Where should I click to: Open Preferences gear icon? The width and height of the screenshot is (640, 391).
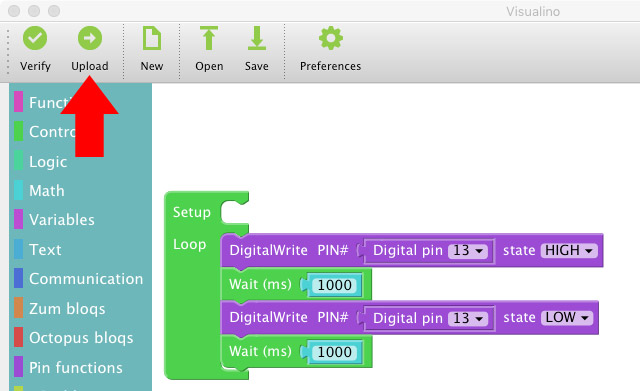tap(331, 38)
